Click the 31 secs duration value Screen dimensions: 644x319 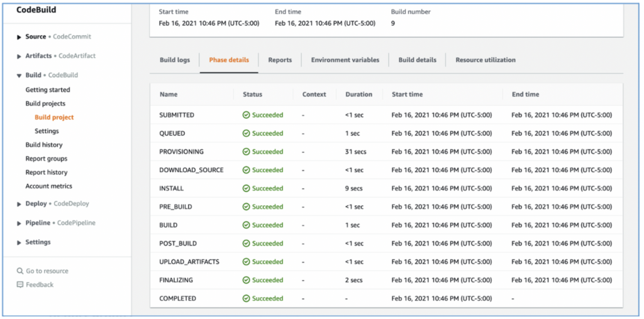356,152
